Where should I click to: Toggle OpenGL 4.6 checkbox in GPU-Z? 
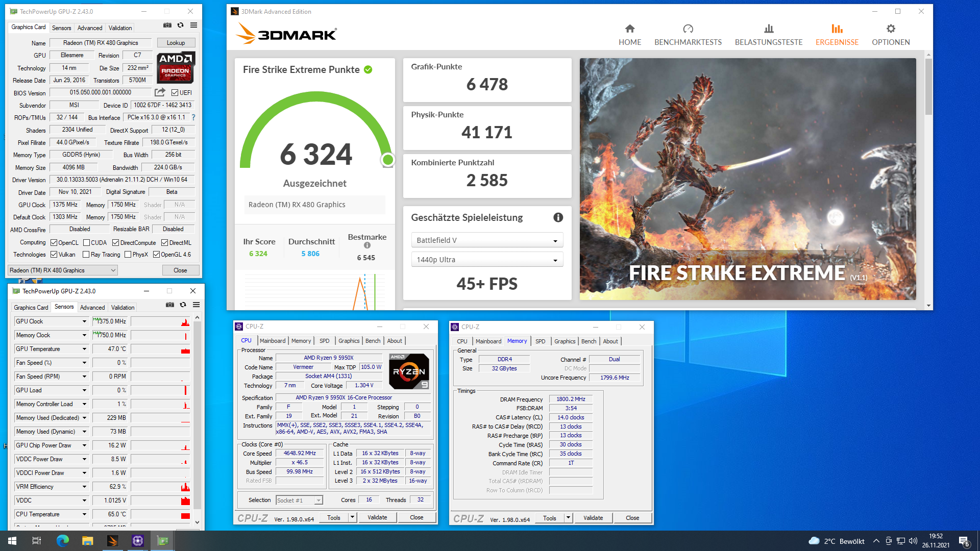156,255
